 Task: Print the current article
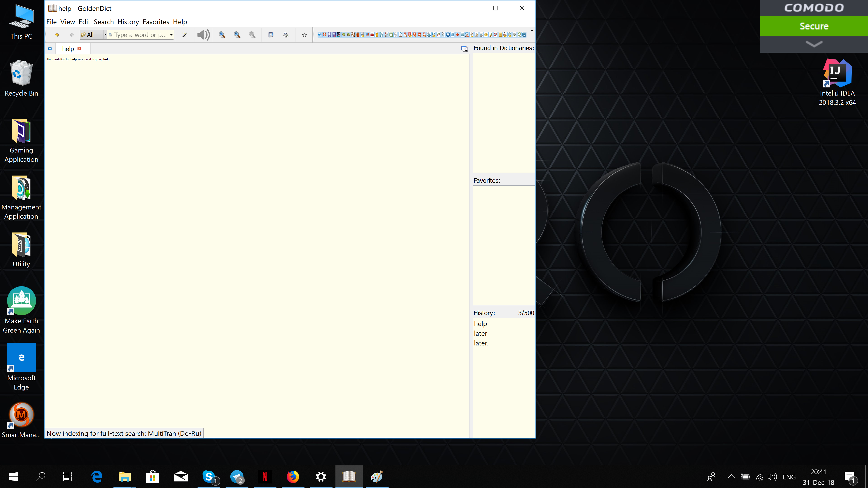pos(285,35)
